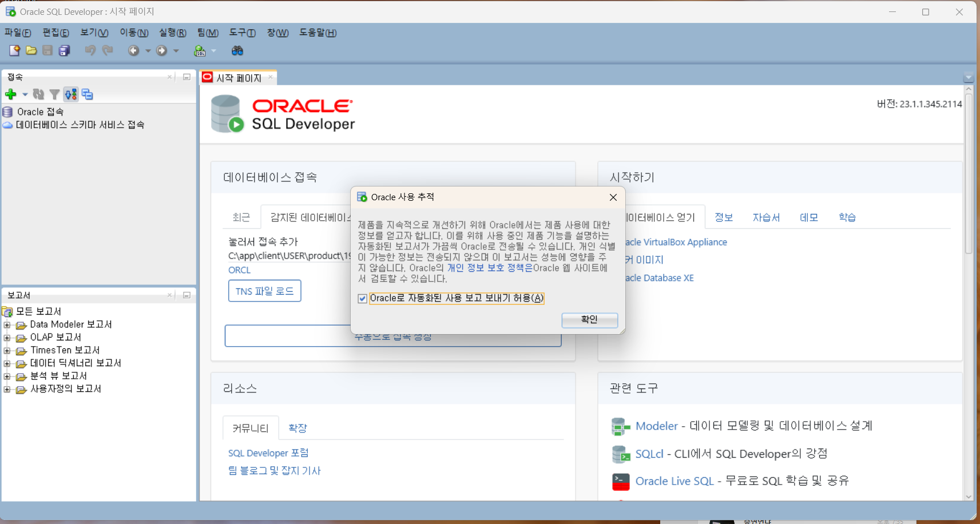This screenshot has height=524, width=980.
Task: Open file using the folder toolbar icon
Action: point(31,50)
